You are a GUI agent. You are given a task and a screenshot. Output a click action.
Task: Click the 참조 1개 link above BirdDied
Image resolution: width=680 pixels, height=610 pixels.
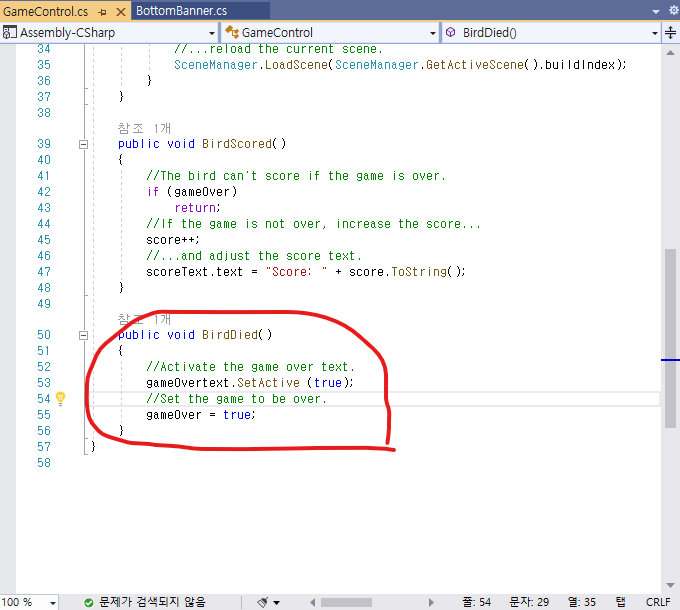tap(144, 320)
